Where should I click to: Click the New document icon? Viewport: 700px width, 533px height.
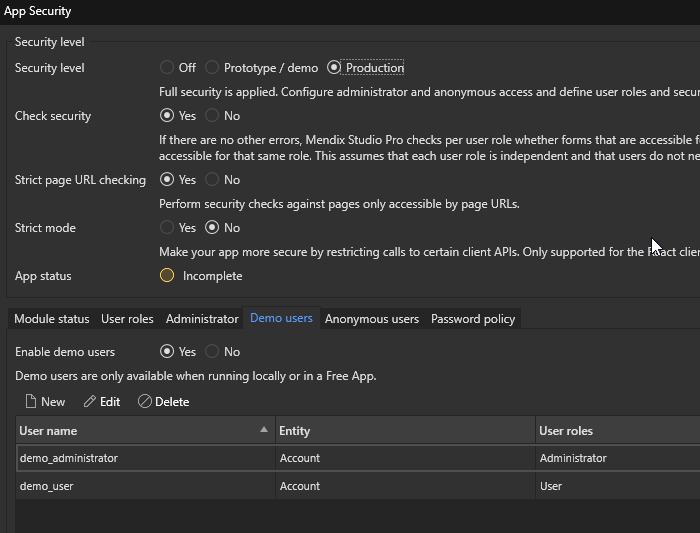pos(31,401)
